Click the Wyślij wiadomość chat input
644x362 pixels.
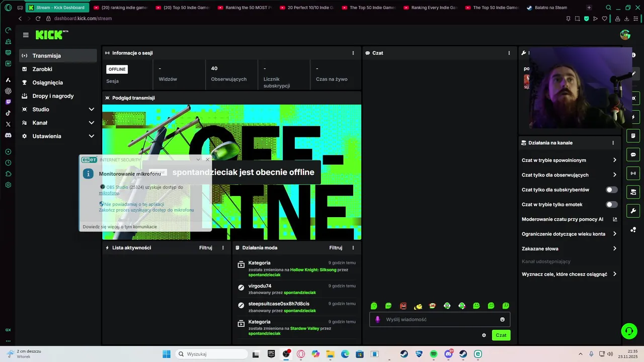[x=440, y=319]
